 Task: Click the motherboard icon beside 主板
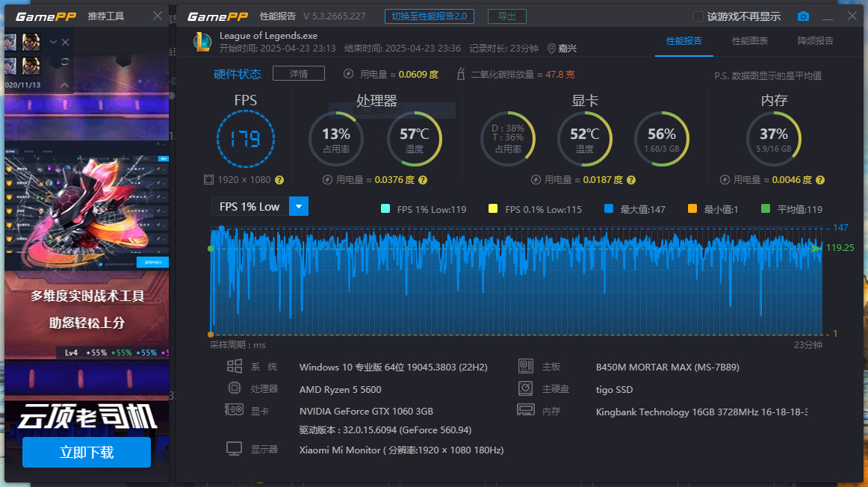point(525,366)
